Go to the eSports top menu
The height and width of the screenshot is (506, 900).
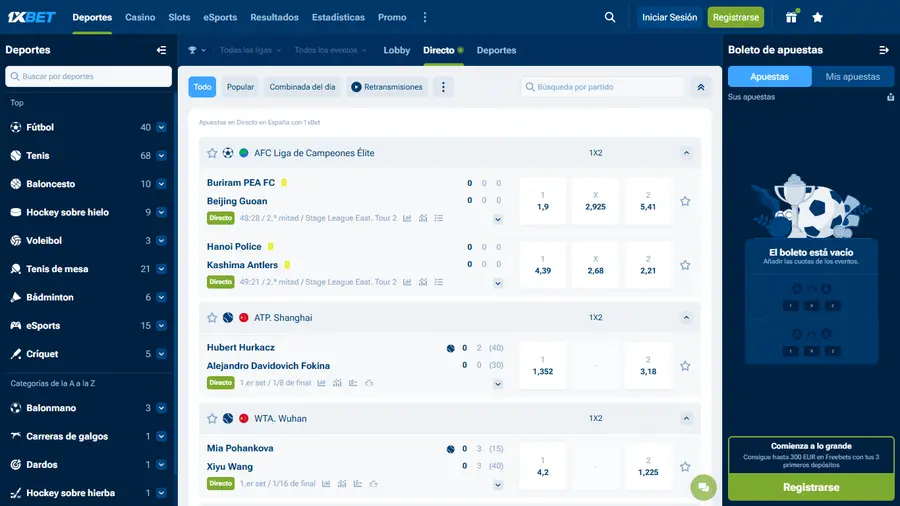(x=220, y=17)
